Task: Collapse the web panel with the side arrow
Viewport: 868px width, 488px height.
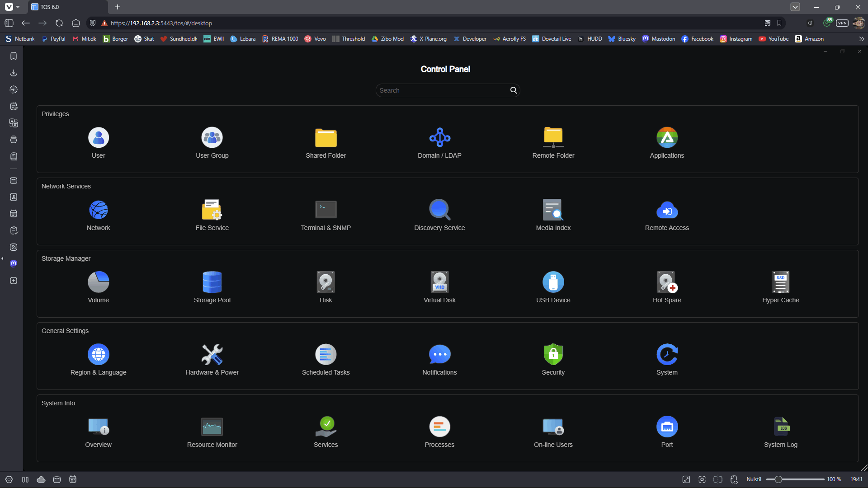Action: pos(2,258)
